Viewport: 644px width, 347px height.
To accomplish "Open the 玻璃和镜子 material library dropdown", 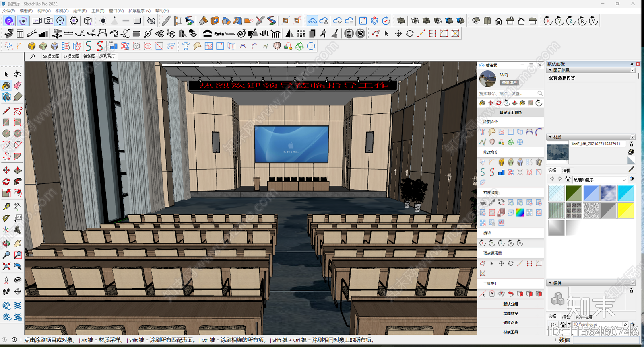I will (600, 180).
